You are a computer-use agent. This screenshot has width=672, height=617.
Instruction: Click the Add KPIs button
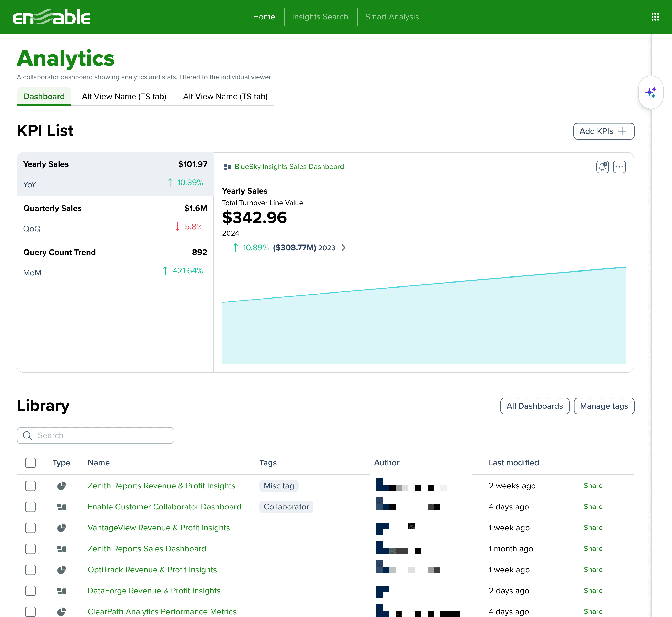point(603,131)
